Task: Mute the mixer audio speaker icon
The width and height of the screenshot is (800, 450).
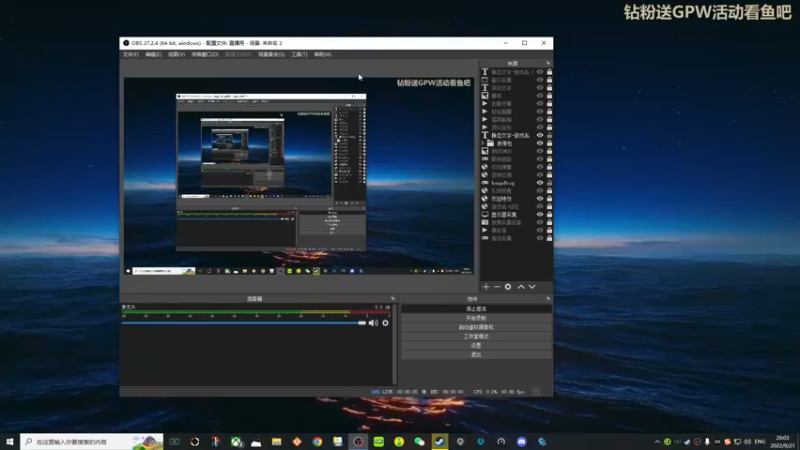Action: pos(373,323)
